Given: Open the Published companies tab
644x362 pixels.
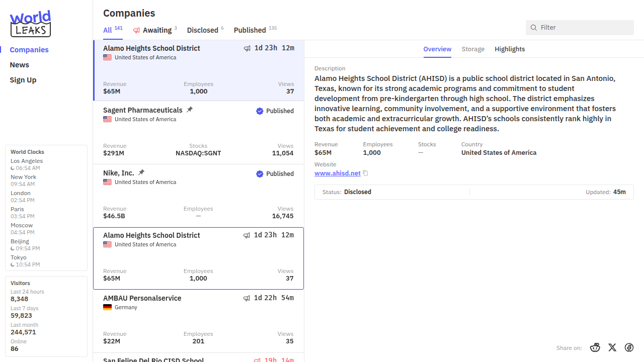Looking at the screenshot, I should (x=250, y=30).
